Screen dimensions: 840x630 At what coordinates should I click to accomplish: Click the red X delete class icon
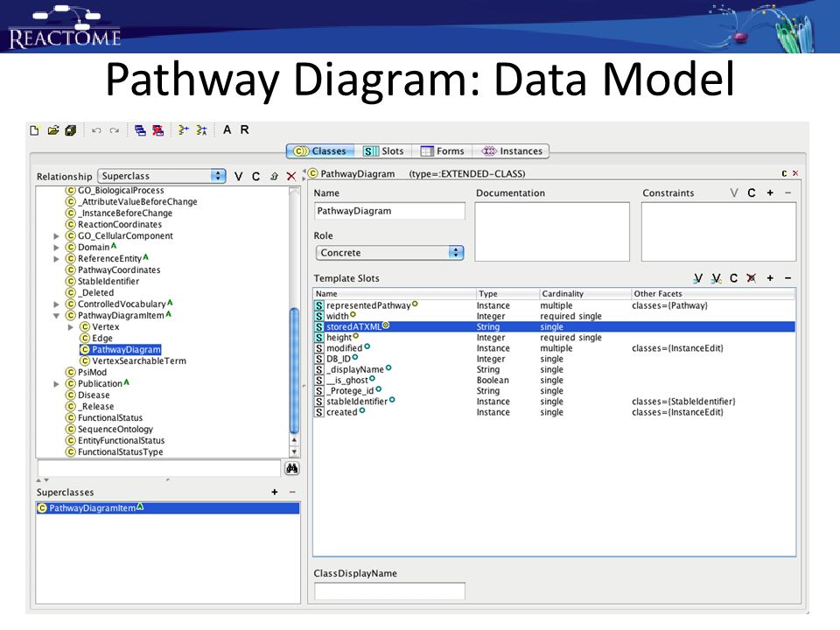coord(290,176)
